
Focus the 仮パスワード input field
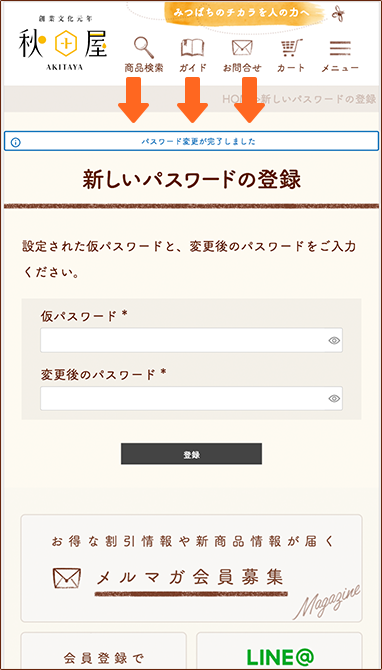point(191,340)
